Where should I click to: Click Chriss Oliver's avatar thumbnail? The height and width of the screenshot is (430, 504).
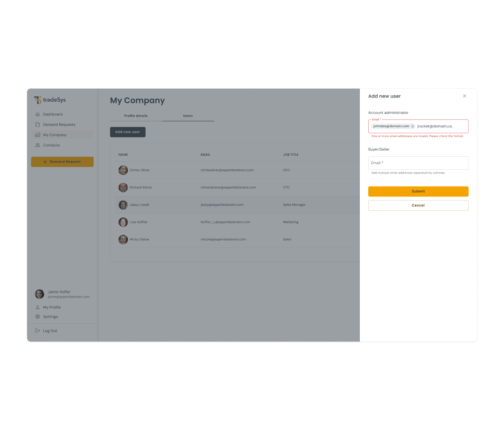[123, 170]
